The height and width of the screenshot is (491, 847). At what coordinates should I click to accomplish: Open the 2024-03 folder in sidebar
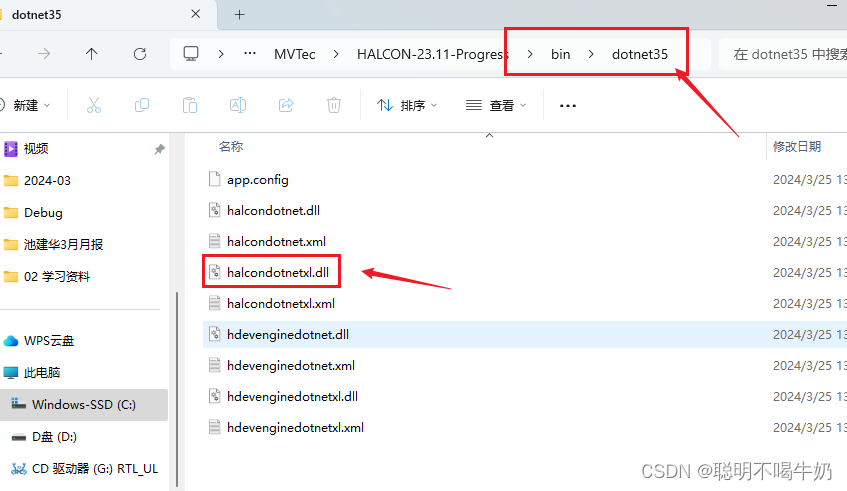point(47,180)
